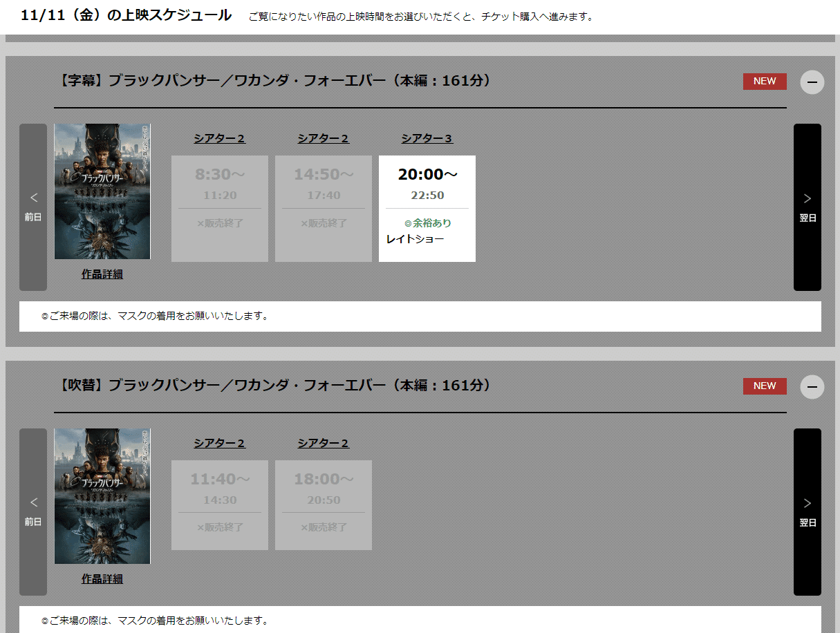The image size is (840, 633).
Task: Click the sold-out 18:00 showtime slot
Action: [324, 505]
